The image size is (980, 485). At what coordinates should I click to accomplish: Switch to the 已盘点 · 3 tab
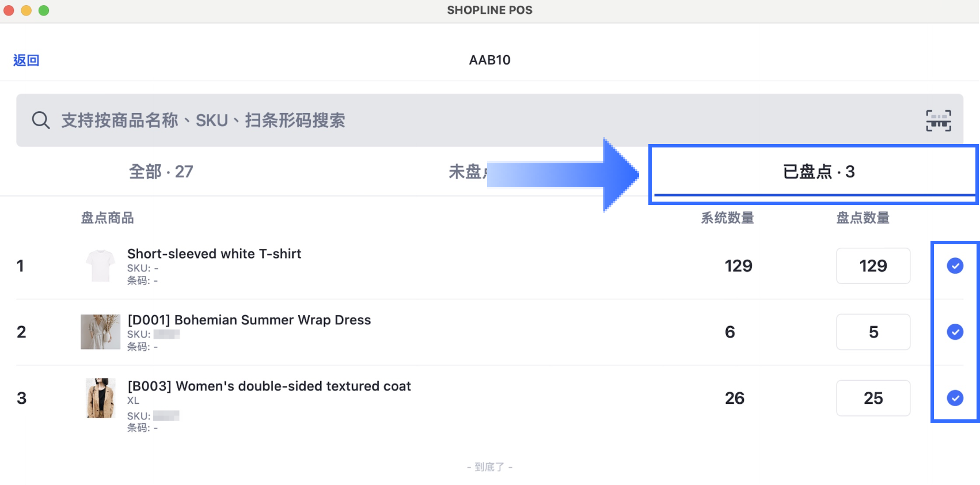tap(818, 172)
